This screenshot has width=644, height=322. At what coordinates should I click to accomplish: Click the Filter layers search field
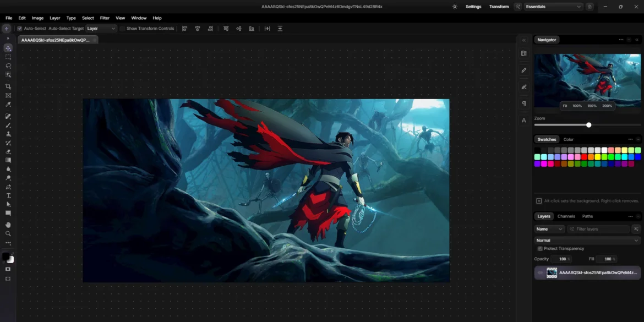pos(598,229)
